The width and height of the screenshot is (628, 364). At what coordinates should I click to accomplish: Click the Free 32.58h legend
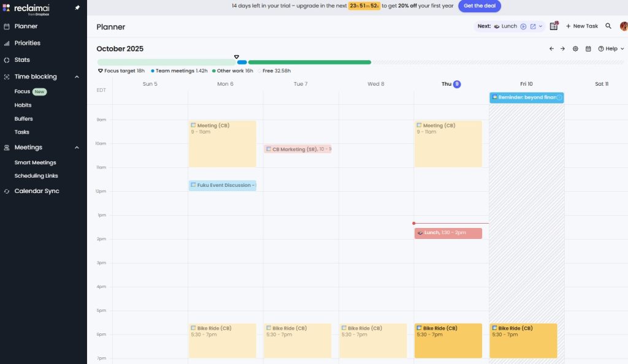pyautogui.click(x=274, y=71)
